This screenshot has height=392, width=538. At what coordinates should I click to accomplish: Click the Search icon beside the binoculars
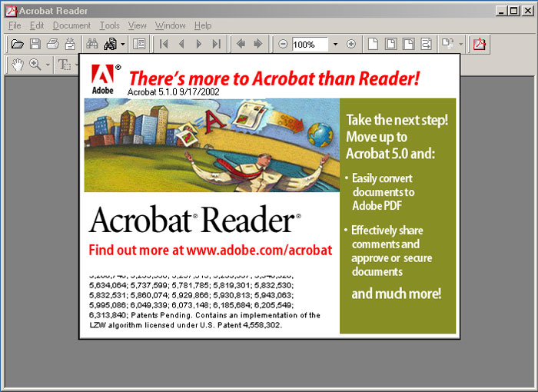coord(110,44)
